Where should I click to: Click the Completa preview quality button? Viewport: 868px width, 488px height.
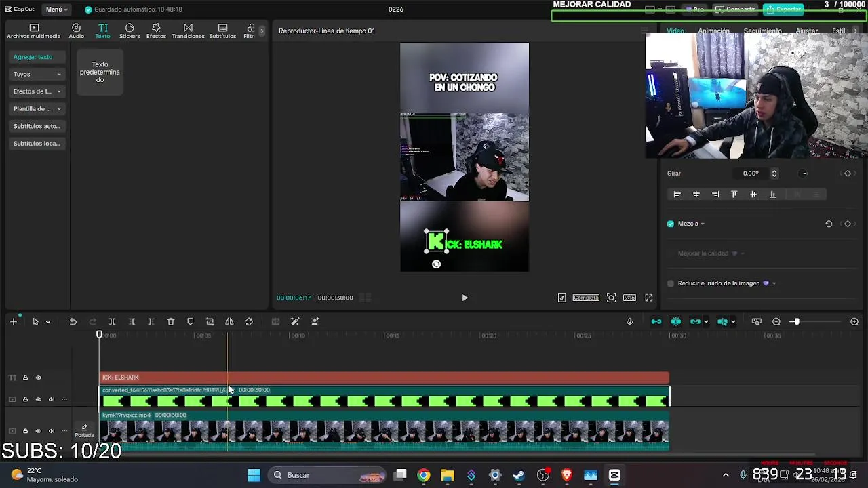point(586,298)
